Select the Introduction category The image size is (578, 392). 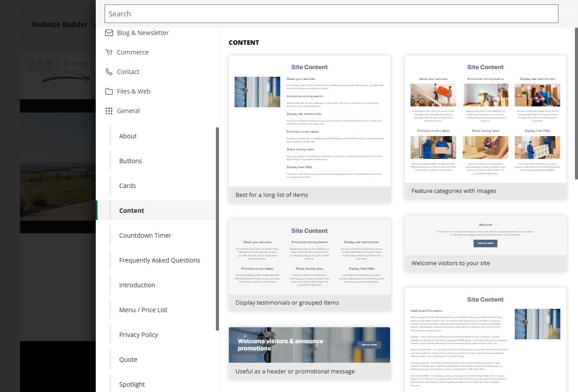(137, 285)
